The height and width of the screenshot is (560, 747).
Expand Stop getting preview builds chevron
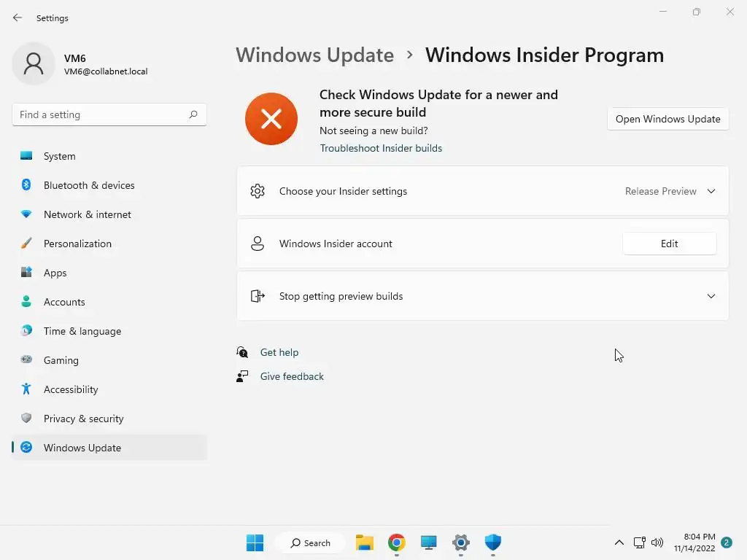point(711,296)
